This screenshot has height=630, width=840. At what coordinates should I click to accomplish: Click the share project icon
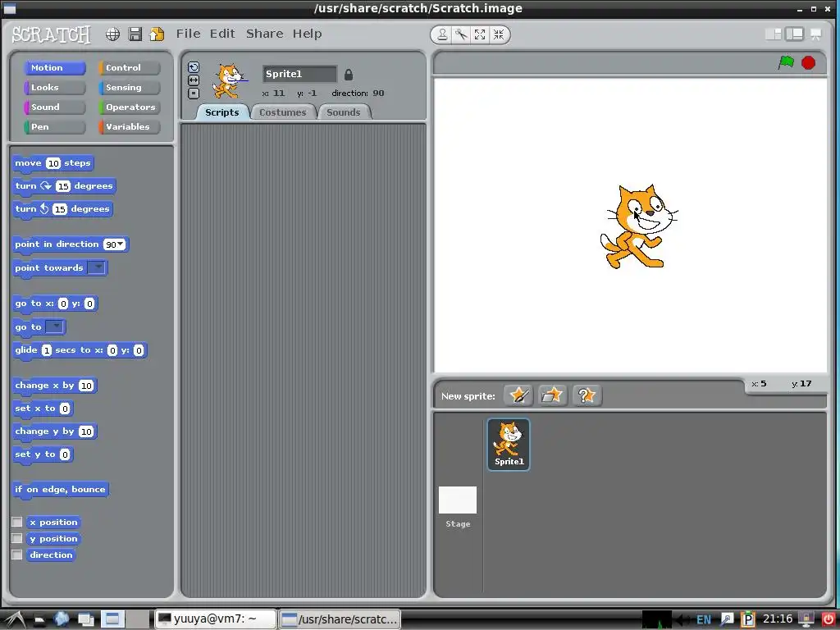pos(157,34)
